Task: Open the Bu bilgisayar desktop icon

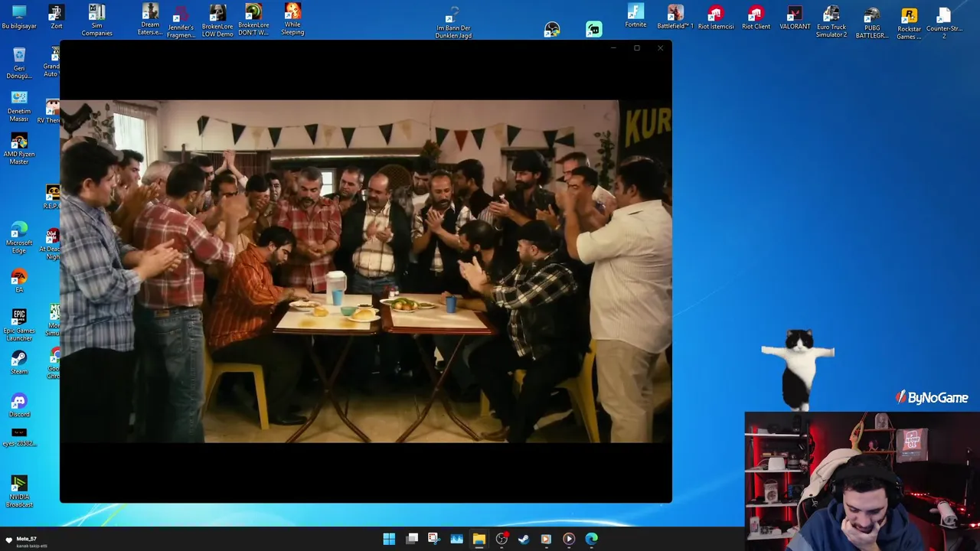Action: tap(19, 17)
